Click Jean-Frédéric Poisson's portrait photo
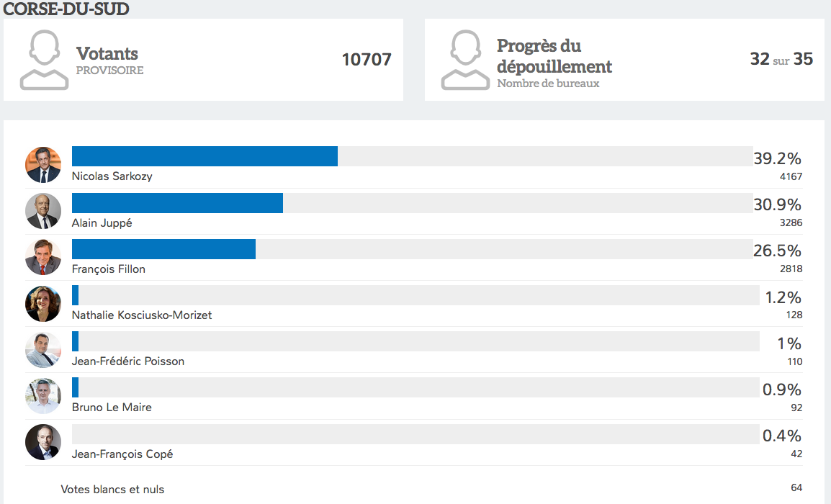This screenshot has width=831, height=504. (43, 350)
